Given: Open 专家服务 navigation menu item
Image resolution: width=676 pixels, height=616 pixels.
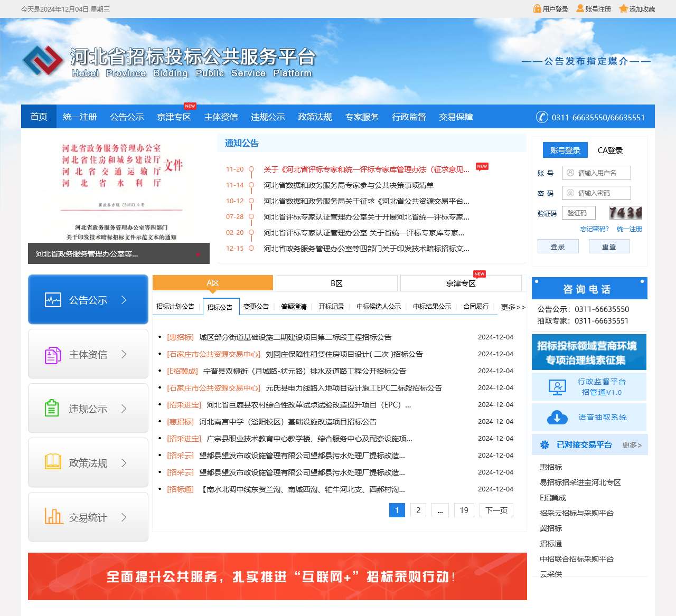Looking at the screenshot, I should point(362,117).
